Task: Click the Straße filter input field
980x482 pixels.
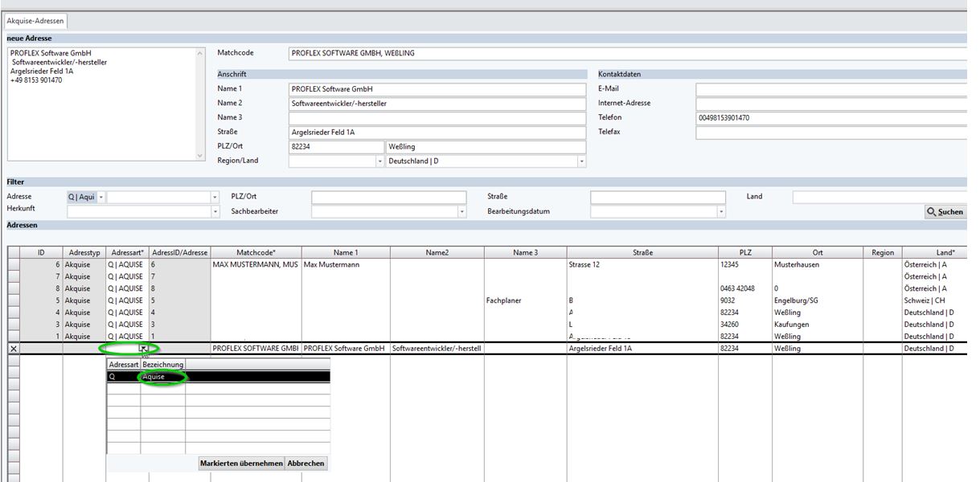Action: 657,197
